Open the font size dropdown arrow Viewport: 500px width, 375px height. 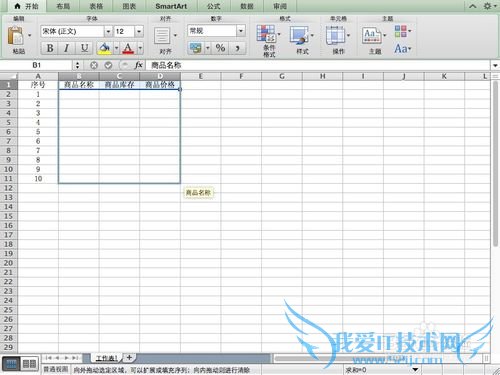pyautogui.click(x=139, y=32)
